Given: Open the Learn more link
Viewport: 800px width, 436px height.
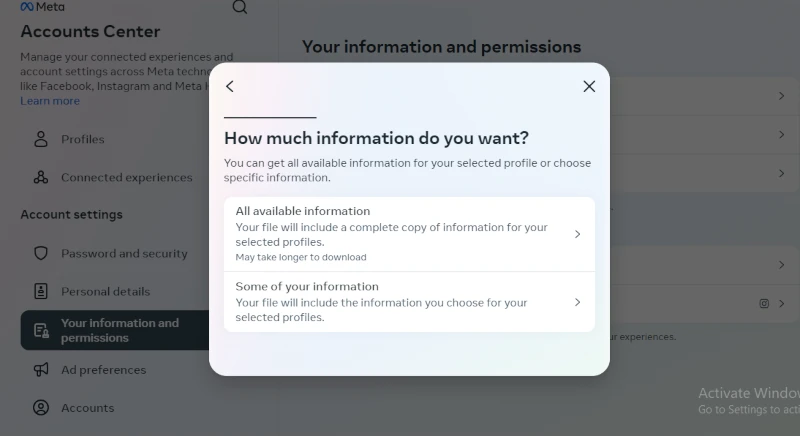Looking at the screenshot, I should point(50,101).
